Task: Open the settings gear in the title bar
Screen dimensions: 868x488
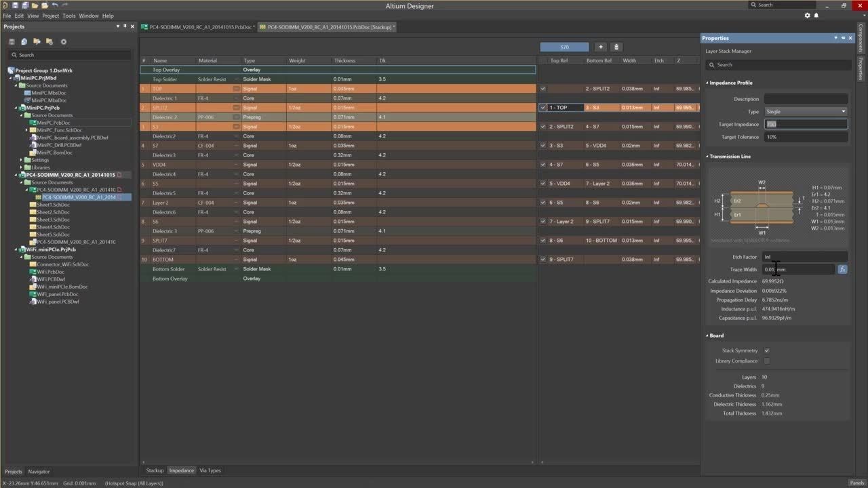Action: pyautogui.click(x=807, y=15)
